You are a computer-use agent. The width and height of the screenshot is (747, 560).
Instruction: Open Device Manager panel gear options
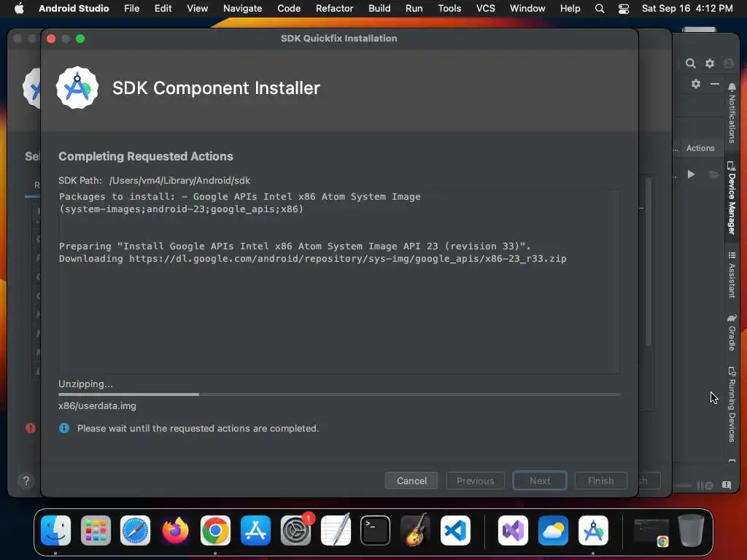tap(695, 84)
